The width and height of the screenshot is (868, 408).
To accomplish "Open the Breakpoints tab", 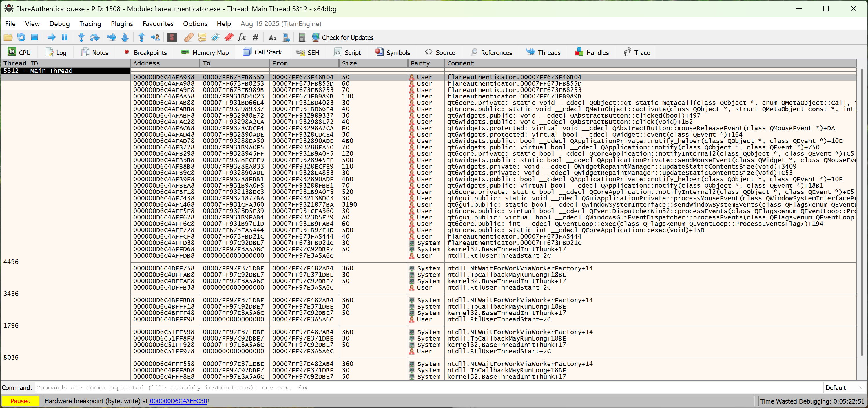I will point(145,52).
